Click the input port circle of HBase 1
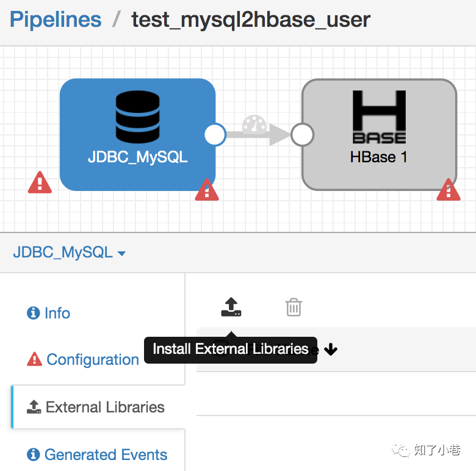Viewport: 476px width, 471px height. pyautogui.click(x=302, y=135)
